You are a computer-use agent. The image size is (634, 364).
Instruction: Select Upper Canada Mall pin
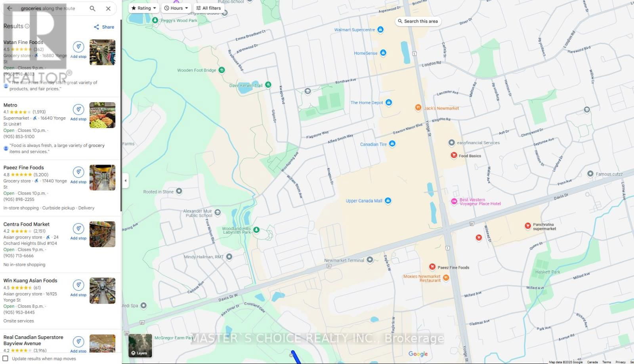coord(388,201)
